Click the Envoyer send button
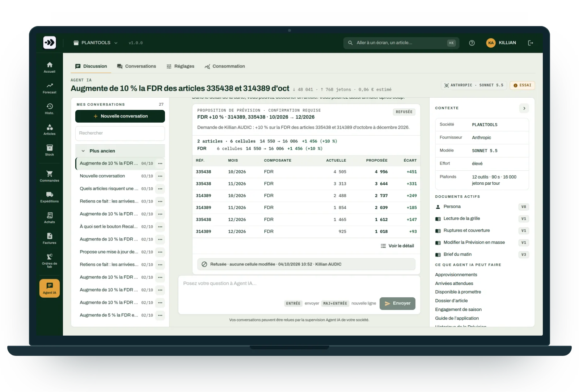Viewport: 579px width, 392px height. [x=397, y=303]
